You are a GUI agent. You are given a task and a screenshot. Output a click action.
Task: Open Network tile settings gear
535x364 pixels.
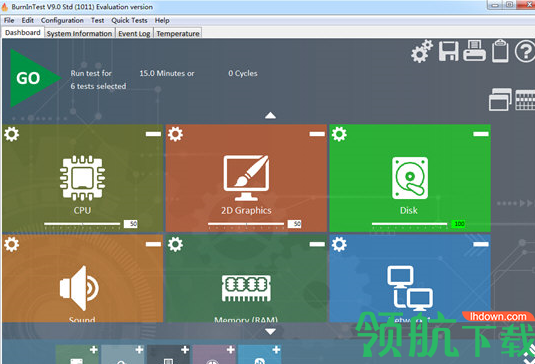click(x=339, y=244)
